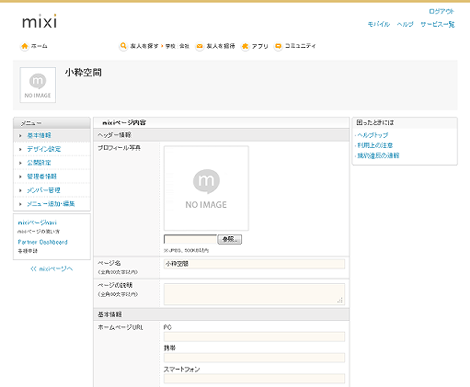
Task: Click the arrow bullet beside メンバー管理
Action: coord(20,190)
